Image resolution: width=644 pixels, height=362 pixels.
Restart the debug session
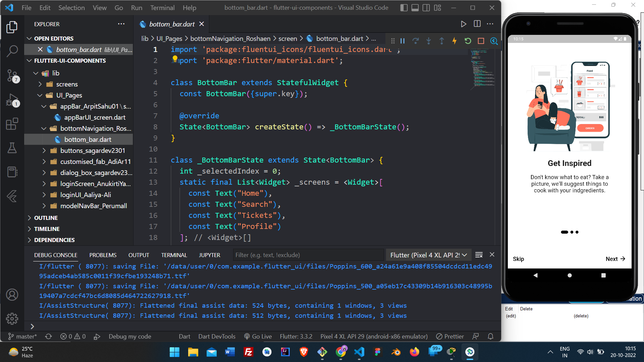(x=468, y=41)
